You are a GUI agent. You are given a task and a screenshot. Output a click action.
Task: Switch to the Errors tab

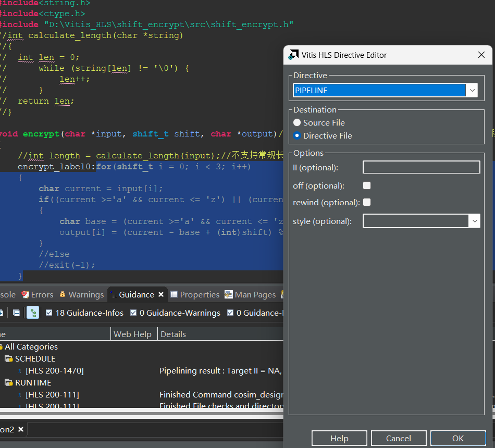tap(37, 294)
